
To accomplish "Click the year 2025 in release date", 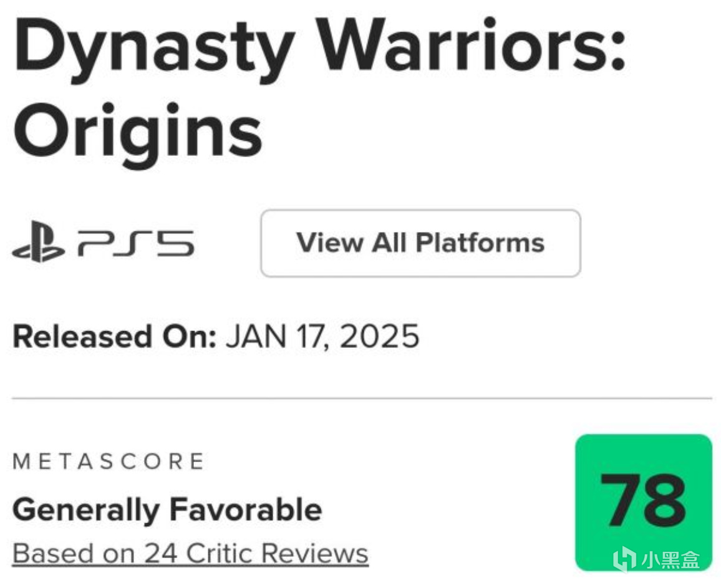I will click(x=379, y=337).
